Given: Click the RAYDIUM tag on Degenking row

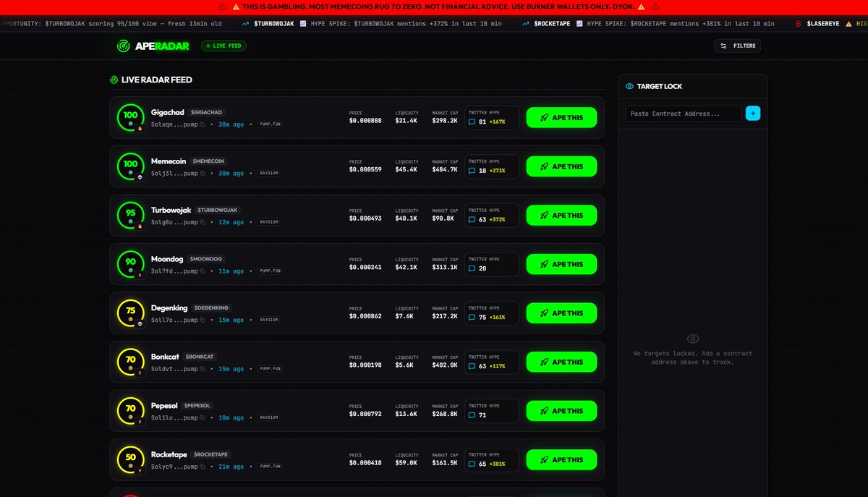Looking at the screenshot, I should 269,320.
